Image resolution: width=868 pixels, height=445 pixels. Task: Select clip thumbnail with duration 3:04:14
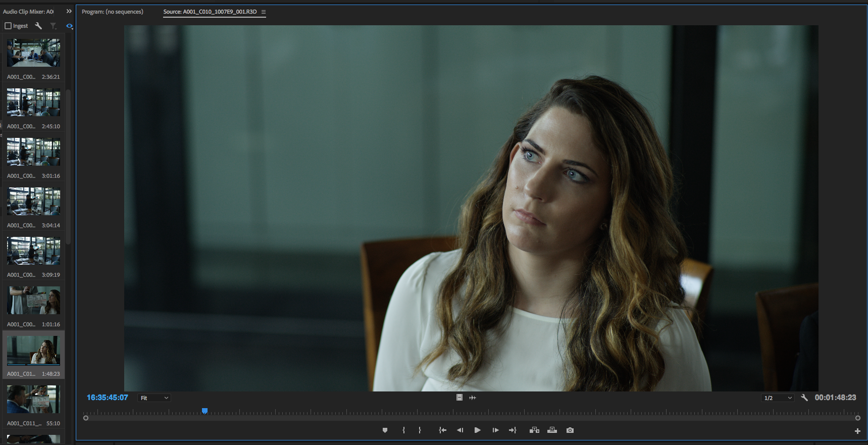click(33, 201)
